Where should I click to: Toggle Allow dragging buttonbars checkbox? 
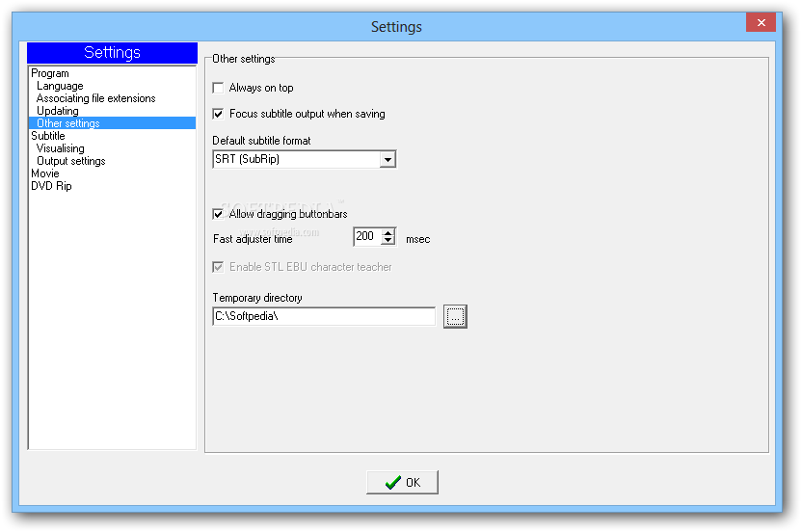click(219, 214)
